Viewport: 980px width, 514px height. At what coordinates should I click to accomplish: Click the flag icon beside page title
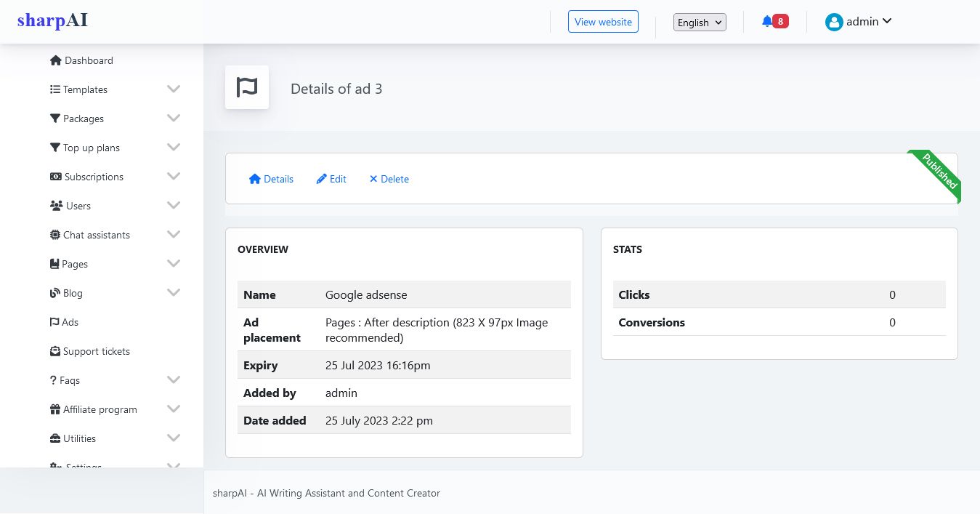point(247,88)
